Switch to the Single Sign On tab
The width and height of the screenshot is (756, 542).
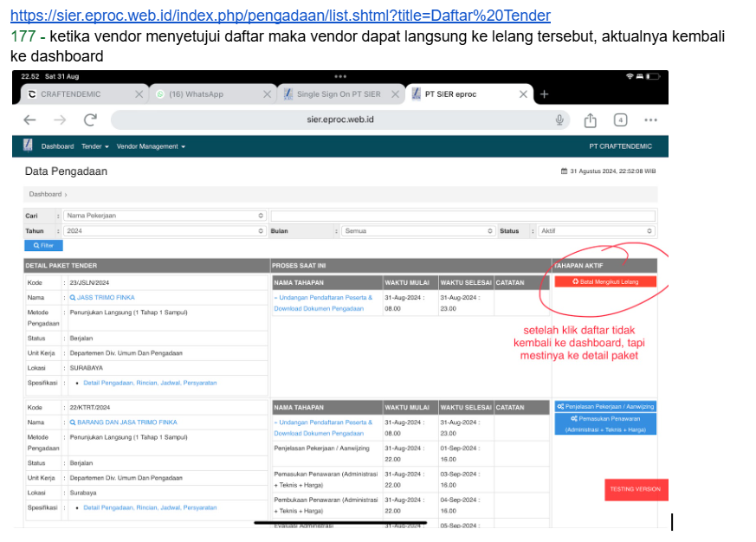pyautogui.click(x=338, y=94)
